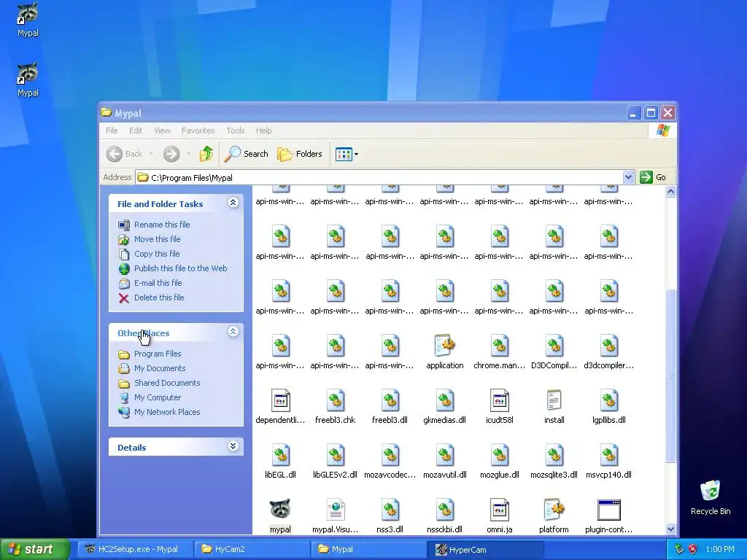Collapse the Other Places panel
This screenshot has width=747, height=560.
tap(233, 332)
